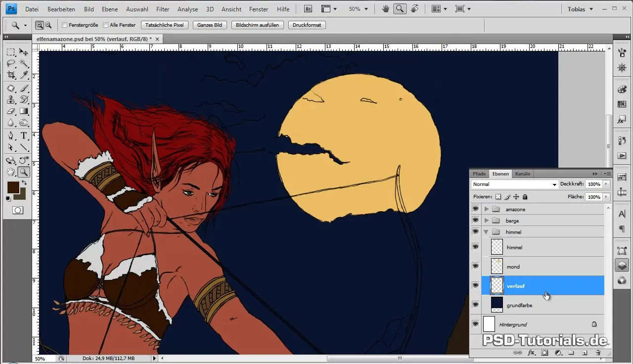Toggle Quick Mask mode
Screen dimensions: 633x364
coord(17,210)
